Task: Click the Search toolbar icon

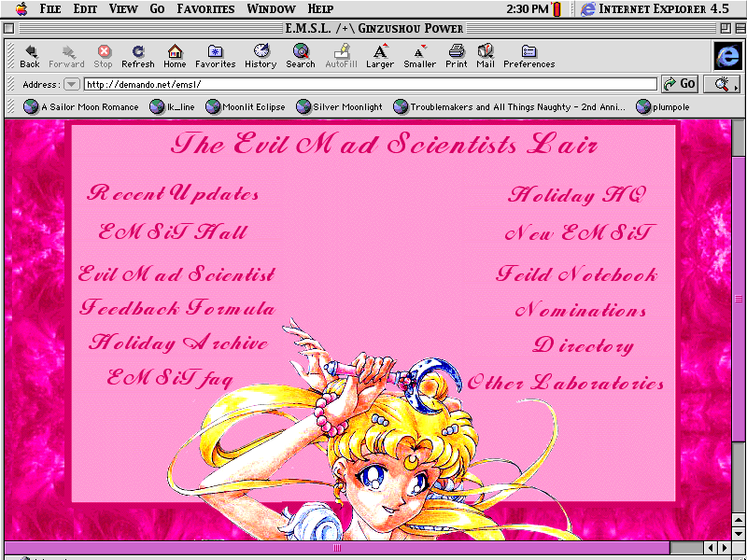Action: click(301, 52)
